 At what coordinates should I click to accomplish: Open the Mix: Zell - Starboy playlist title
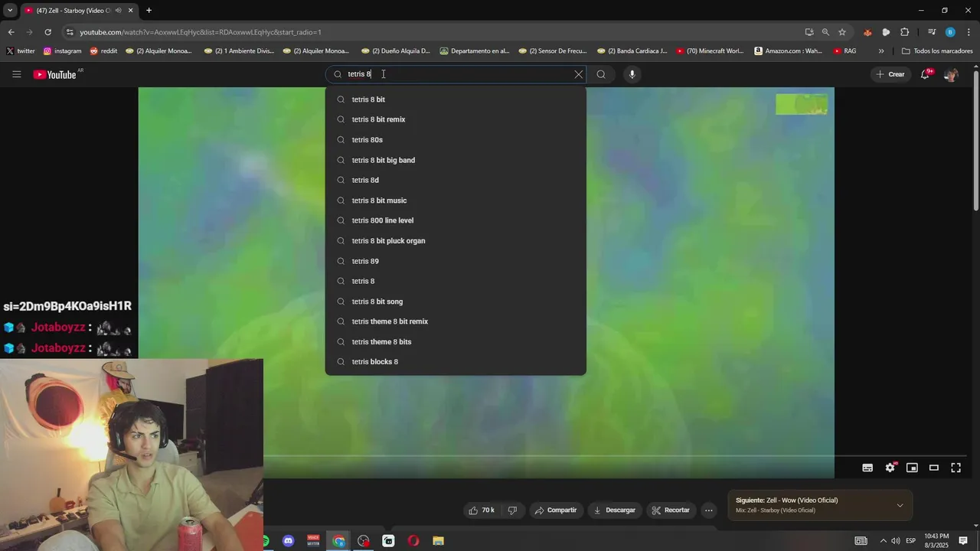[776, 510]
